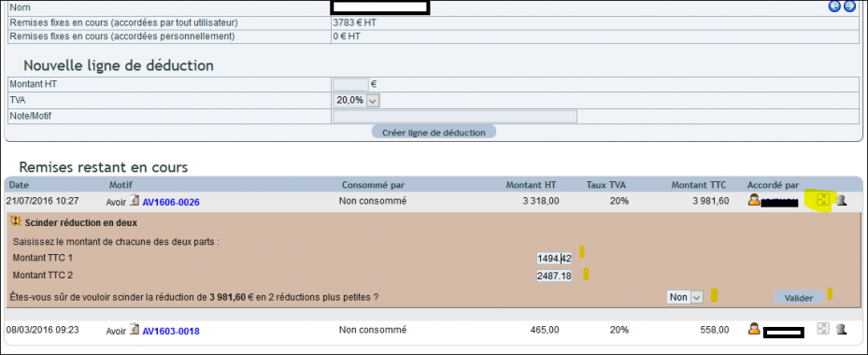Click the Taux TVA column header
Viewport: 868px width, 355px height.
(x=606, y=184)
